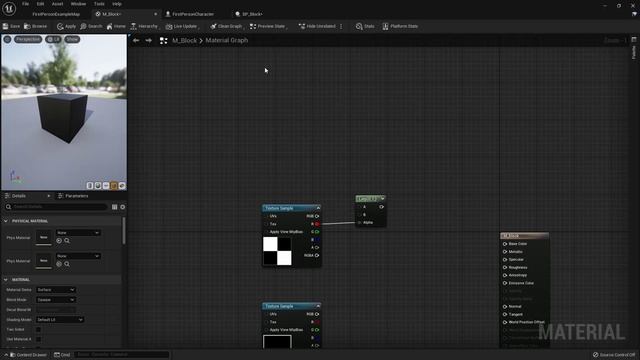Image resolution: width=640 pixels, height=360 pixels.
Task: Click Home to recenter graph
Action: coord(116,26)
